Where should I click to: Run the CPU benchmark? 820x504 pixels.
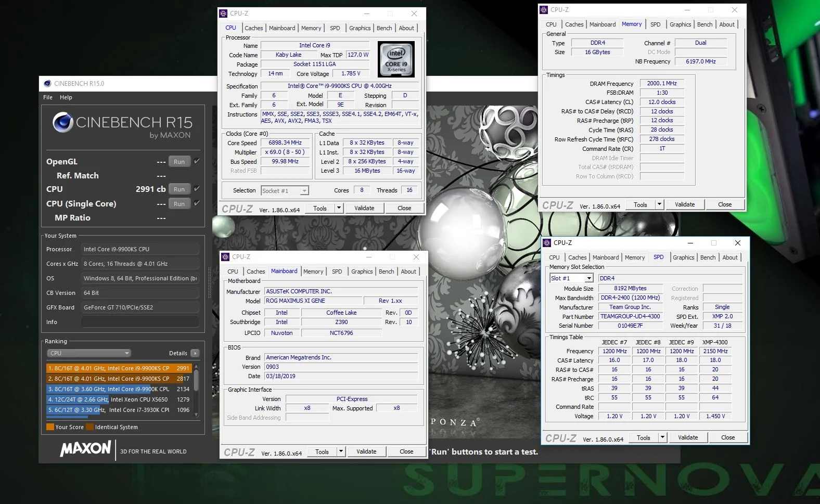coord(180,189)
